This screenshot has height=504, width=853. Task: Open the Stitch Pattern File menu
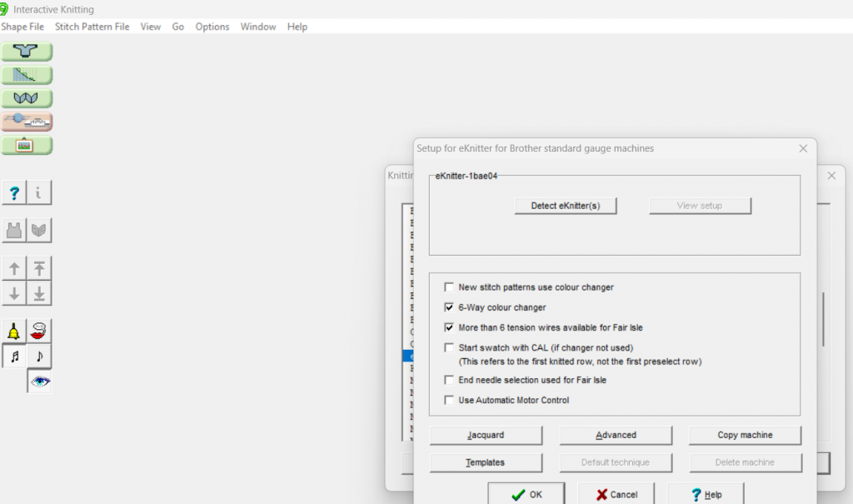(x=92, y=27)
